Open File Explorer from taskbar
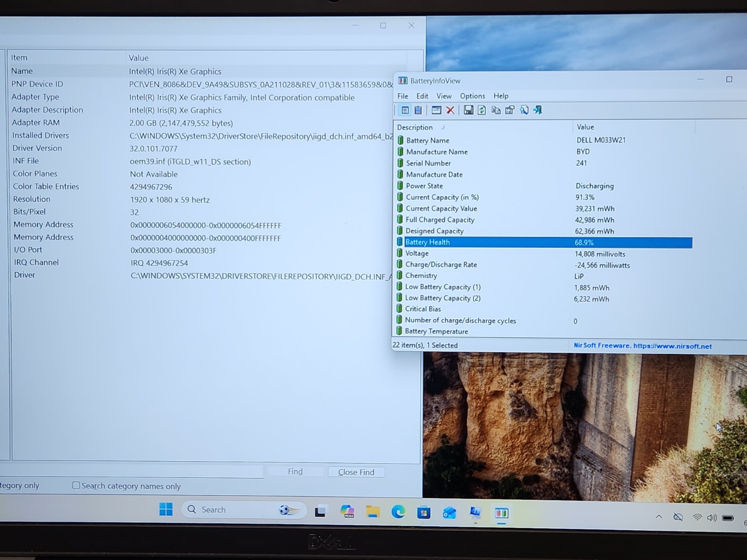Image resolution: width=747 pixels, height=560 pixels. point(373,512)
